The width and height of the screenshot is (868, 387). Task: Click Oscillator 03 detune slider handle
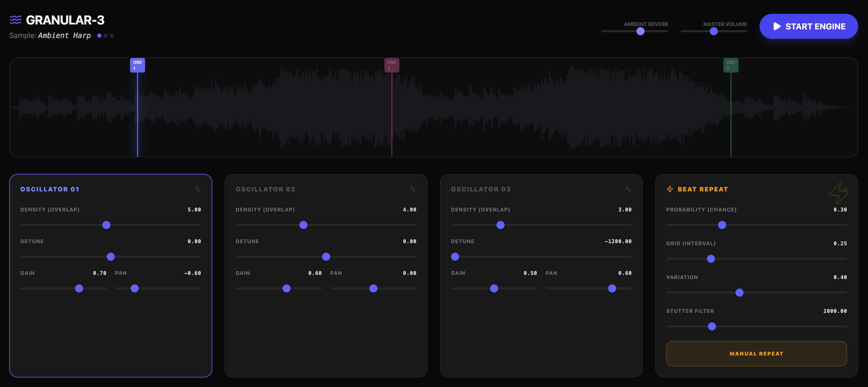(455, 257)
